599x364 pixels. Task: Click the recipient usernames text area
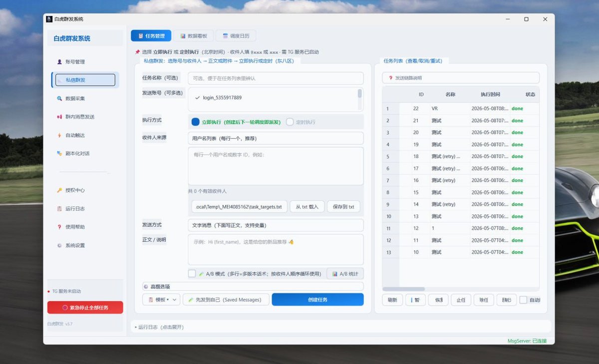pyautogui.click(x=276, y=166)
